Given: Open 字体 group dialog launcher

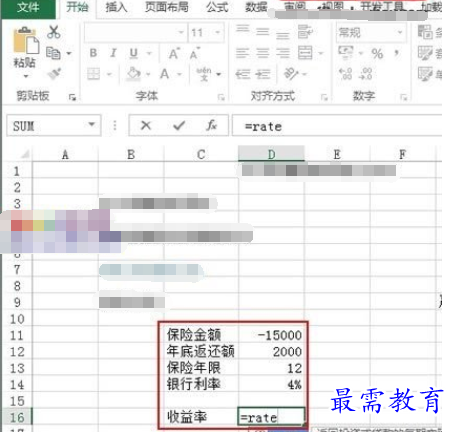Looking at the screenshot, I should click(221, 97).
